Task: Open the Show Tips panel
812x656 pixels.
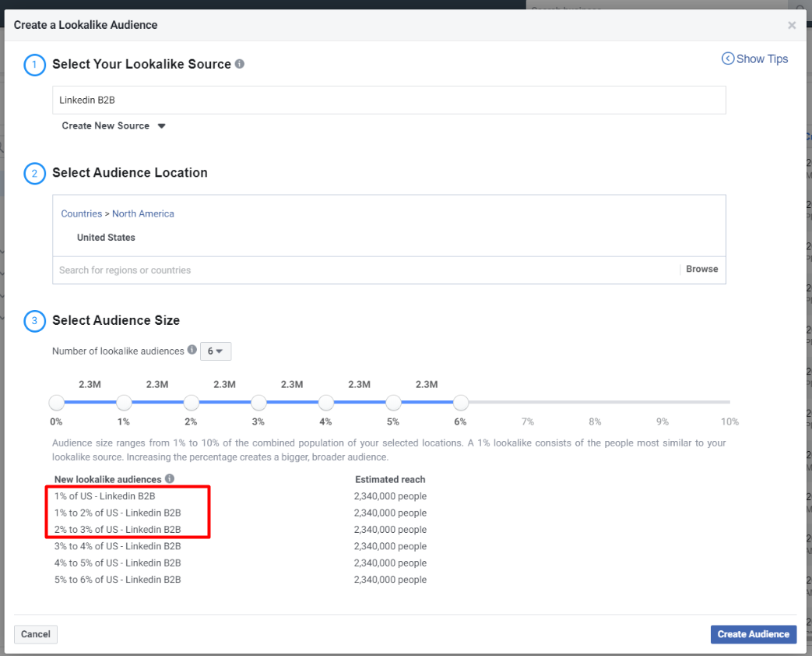Action: point(754,58)
